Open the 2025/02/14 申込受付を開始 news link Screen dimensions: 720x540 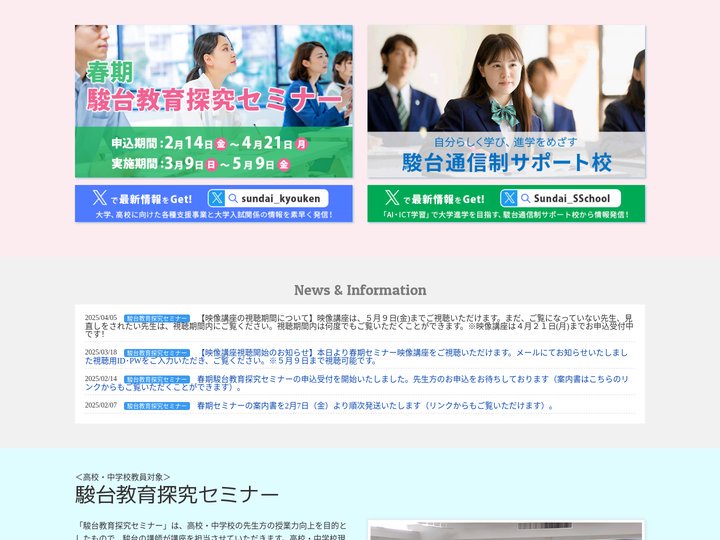[x=356, y=382]
